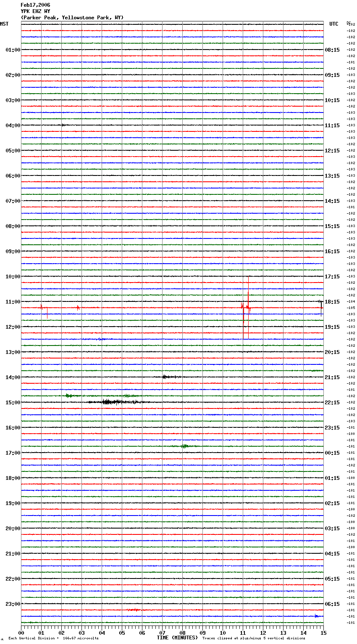Select the 01:00 MST time label
Viewport: 357px width, 644px height.
pyautogui.click(x=13, y=50)
